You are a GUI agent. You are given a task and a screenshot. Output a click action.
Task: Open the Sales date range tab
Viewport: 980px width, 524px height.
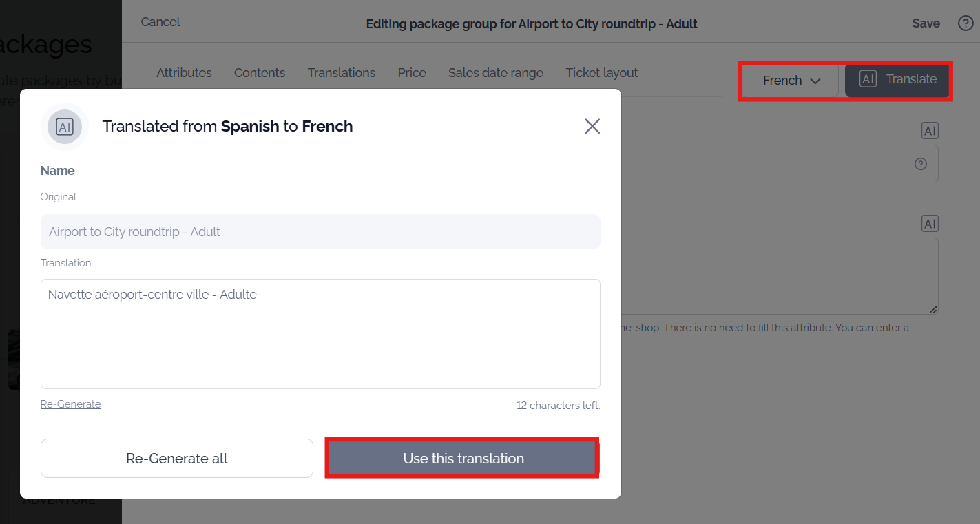coord(496,73)
